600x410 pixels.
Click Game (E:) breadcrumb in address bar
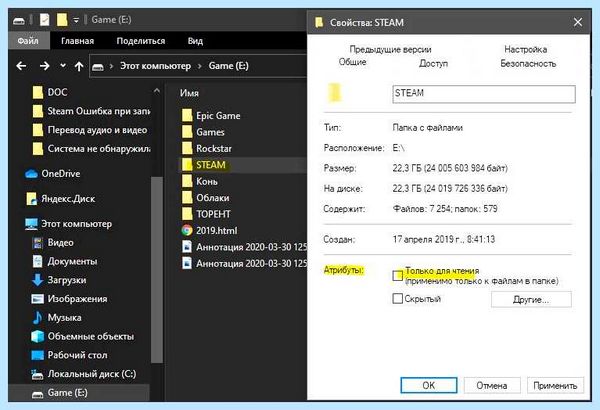228,66
